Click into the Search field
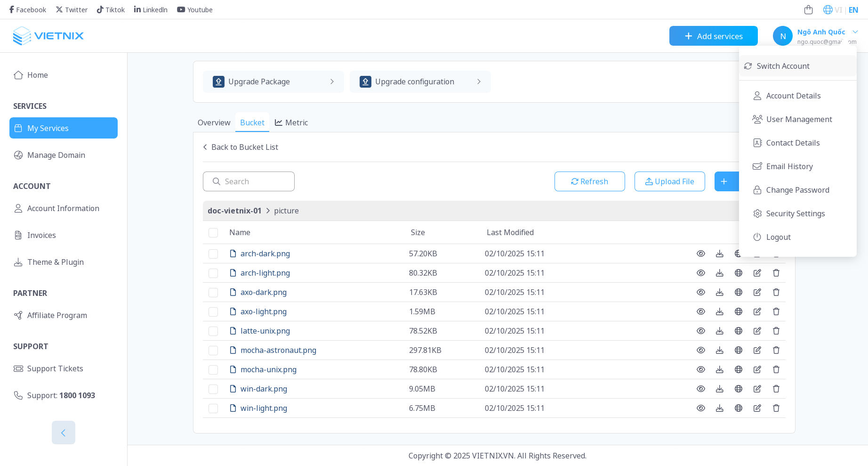868x466 pixels. coord(254,181)
